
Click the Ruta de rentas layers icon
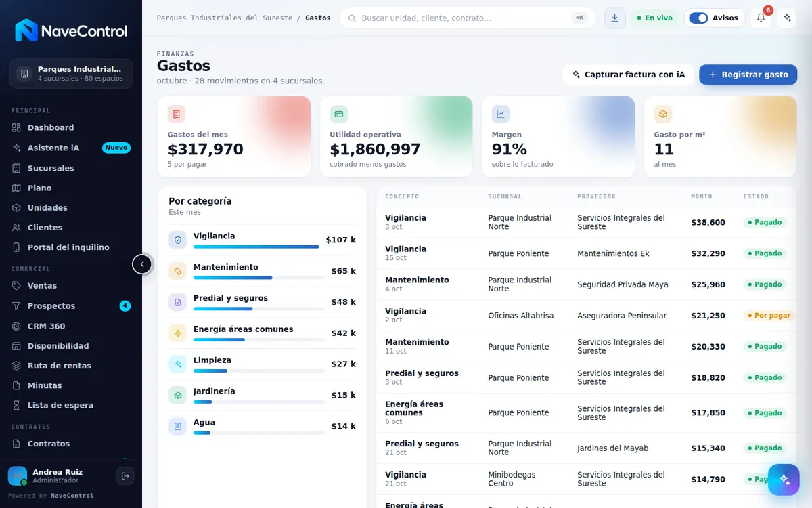[x=17, y=366]
